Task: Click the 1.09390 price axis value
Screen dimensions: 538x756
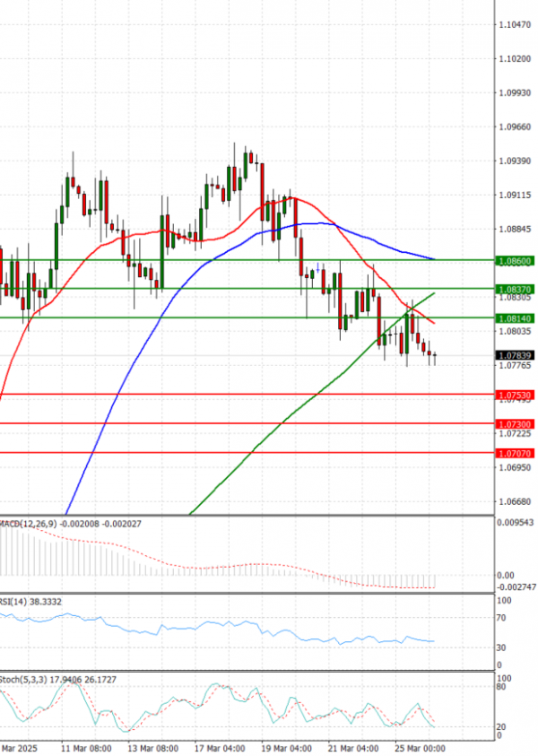Action: click(x=515, y=161)
